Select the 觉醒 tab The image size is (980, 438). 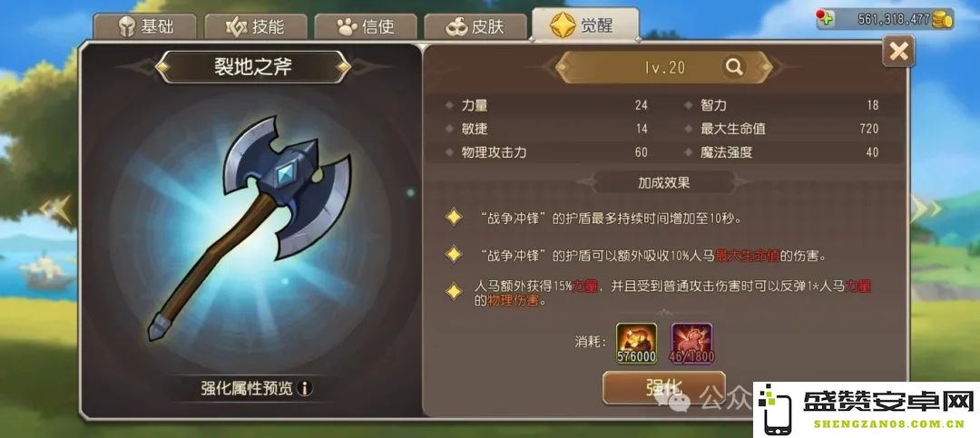(585, 25)
